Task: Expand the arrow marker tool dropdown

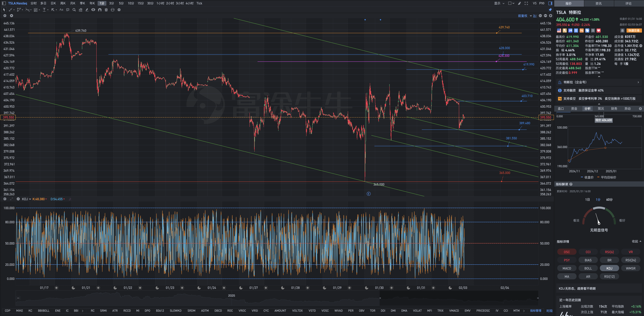Action: tap(56, 10)
